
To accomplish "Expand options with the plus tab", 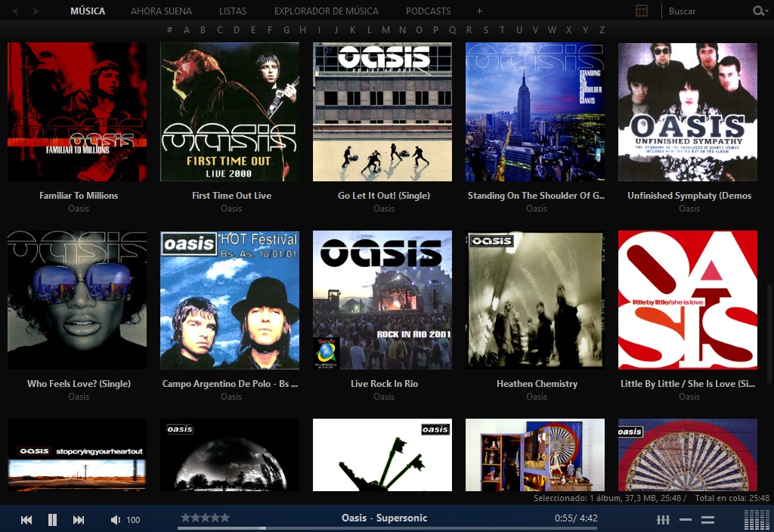I will pos(479,11).
